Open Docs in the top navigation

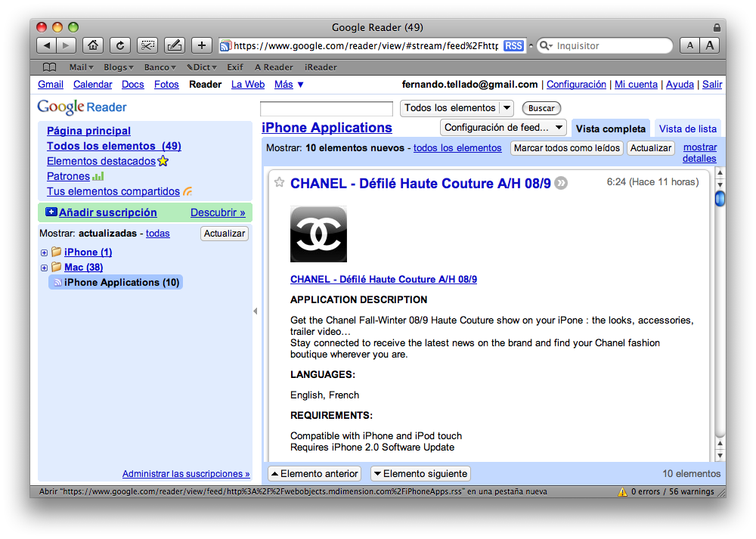pyautogui.click(x=132, y=85)
